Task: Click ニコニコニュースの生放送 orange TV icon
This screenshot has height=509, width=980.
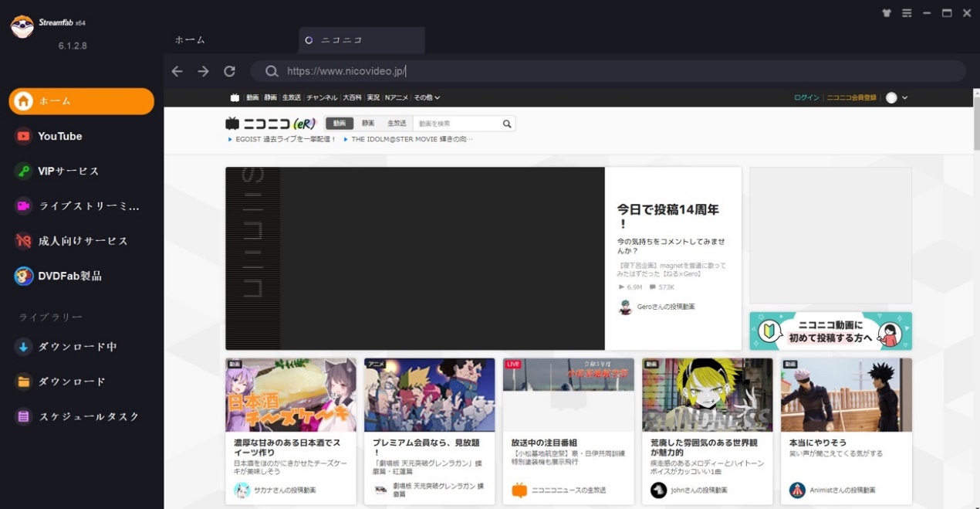Action: click(519, 490)
